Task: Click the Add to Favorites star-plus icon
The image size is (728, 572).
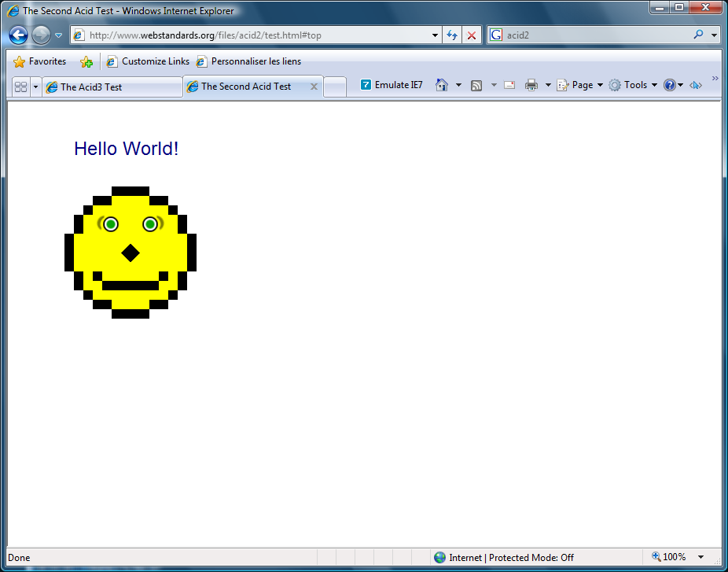Action: [x=86, y=61]
